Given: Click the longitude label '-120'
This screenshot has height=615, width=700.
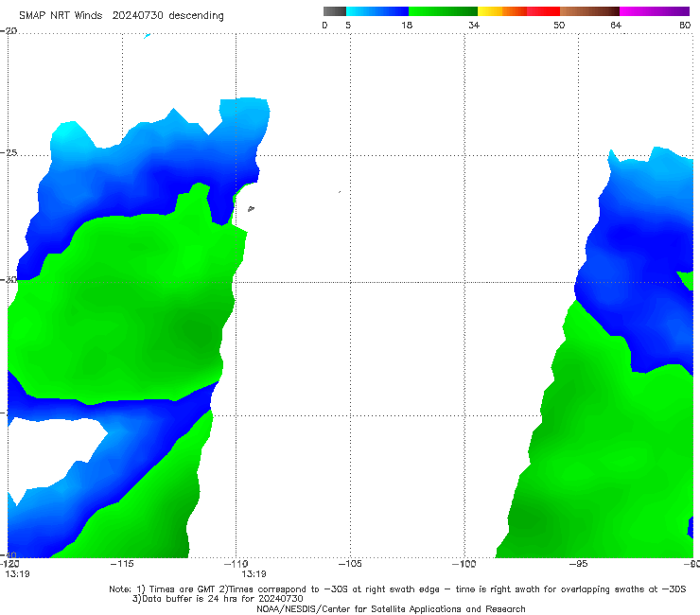Looking at the screenshot, I should [x=9, y=564].
